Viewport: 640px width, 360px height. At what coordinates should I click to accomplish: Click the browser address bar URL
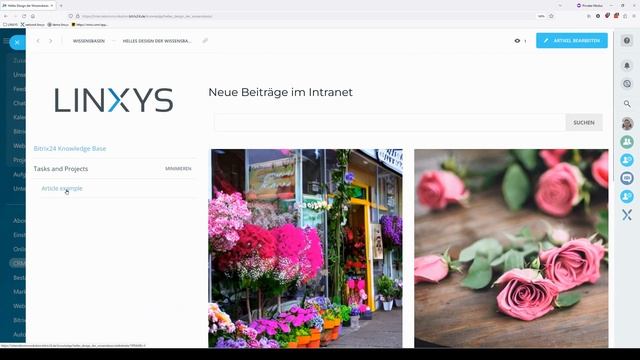click(x=147, y=16)
